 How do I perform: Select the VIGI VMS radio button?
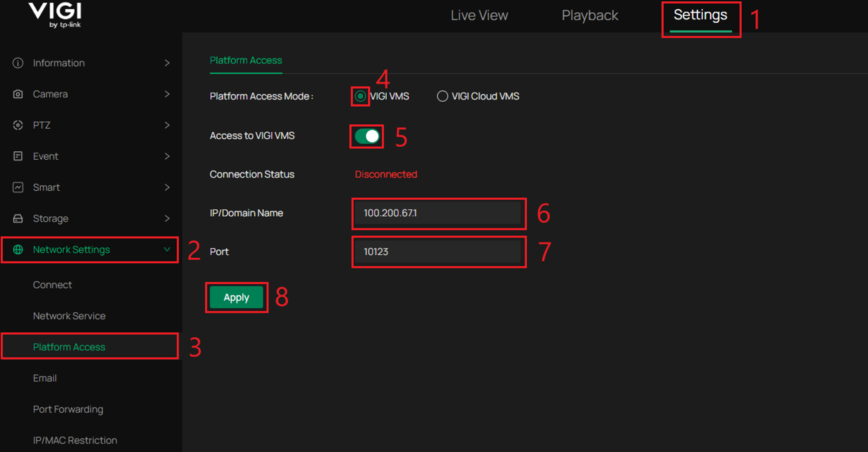[360, 96]
